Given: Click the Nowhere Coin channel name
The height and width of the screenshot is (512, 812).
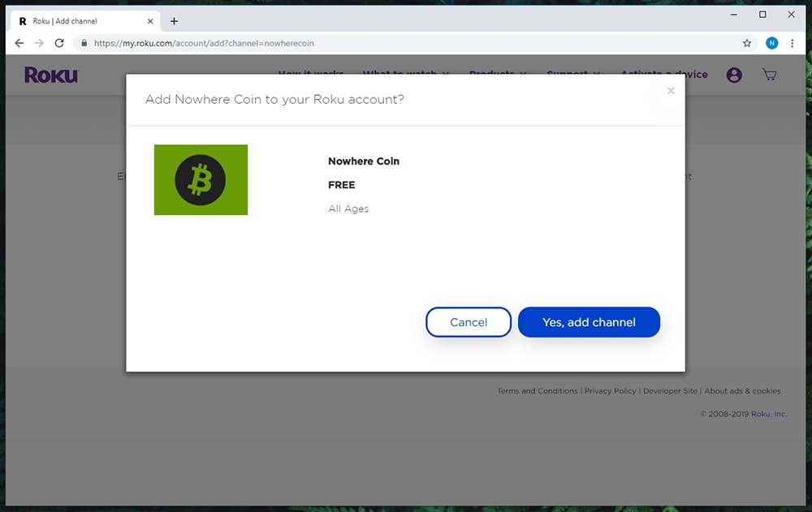Looking at the screenshot, I should 364,161.
